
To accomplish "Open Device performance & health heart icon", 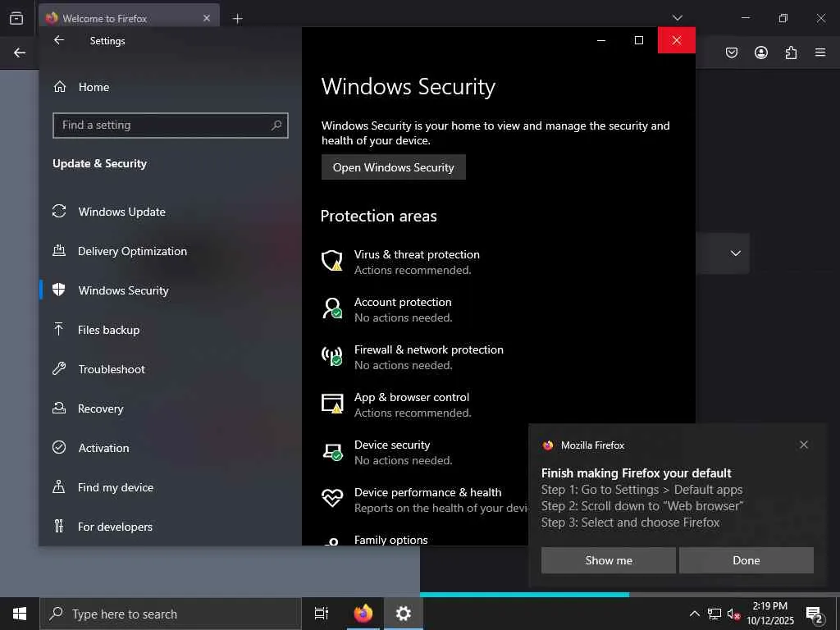I will click(x=331, y=498).
